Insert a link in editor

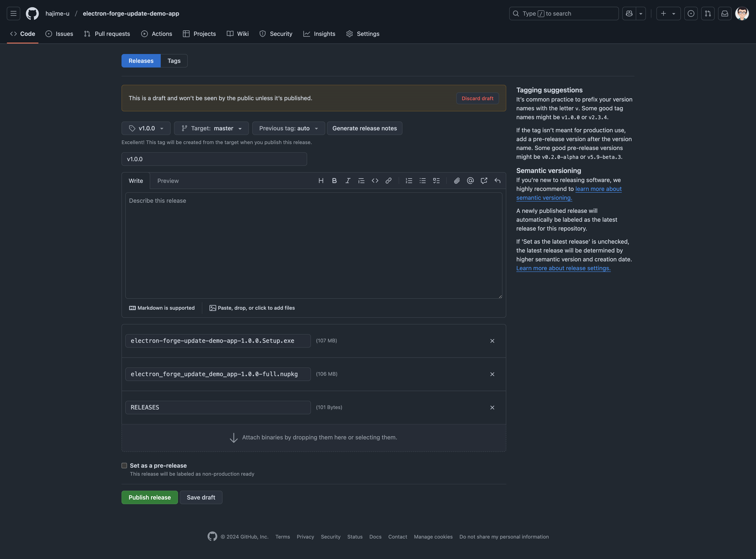(x=389, y=181)
